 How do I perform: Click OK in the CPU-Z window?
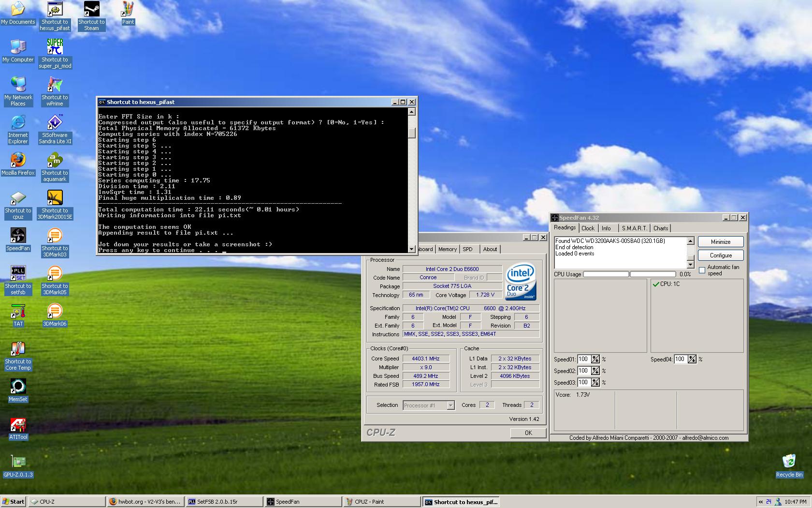click(x=528, y=433)
